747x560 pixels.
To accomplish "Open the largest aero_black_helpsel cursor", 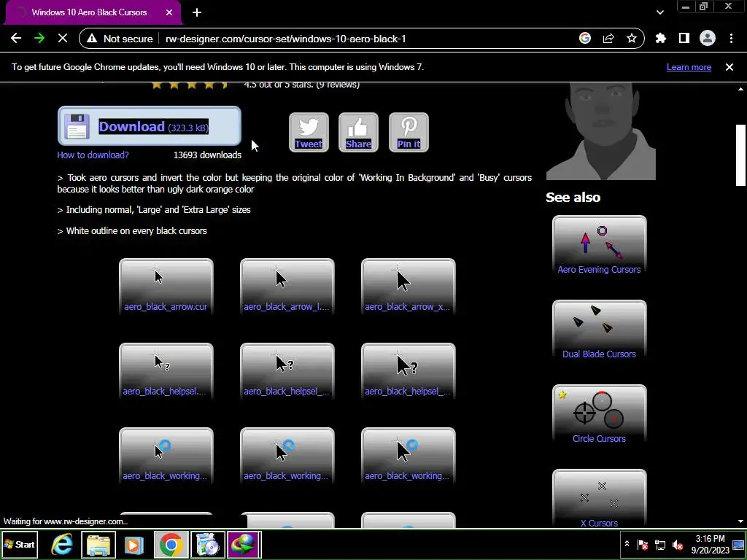I will 409,371.
